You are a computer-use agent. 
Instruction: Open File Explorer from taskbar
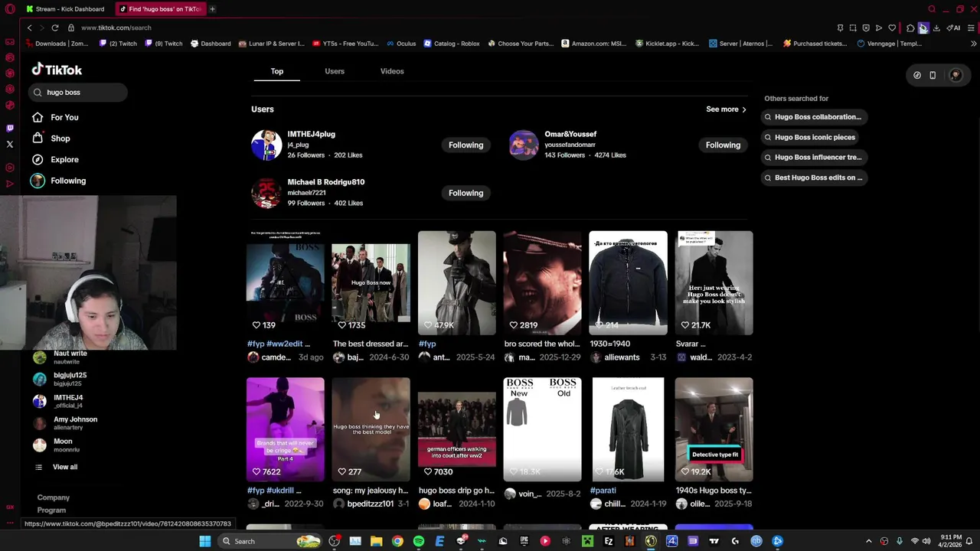[376, 541]
